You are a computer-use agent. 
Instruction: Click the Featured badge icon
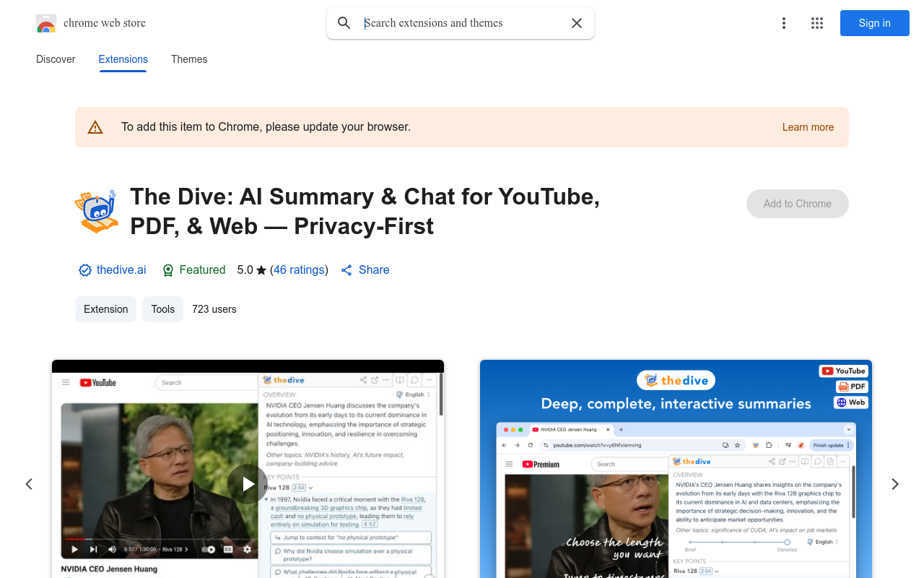tap(168, 270)
